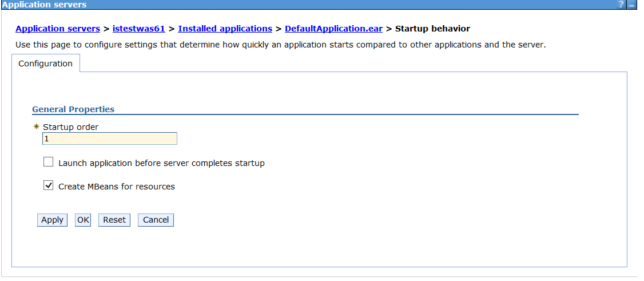Confirm with the OK button
Viewport: 644px width, 281px height.
83,220
